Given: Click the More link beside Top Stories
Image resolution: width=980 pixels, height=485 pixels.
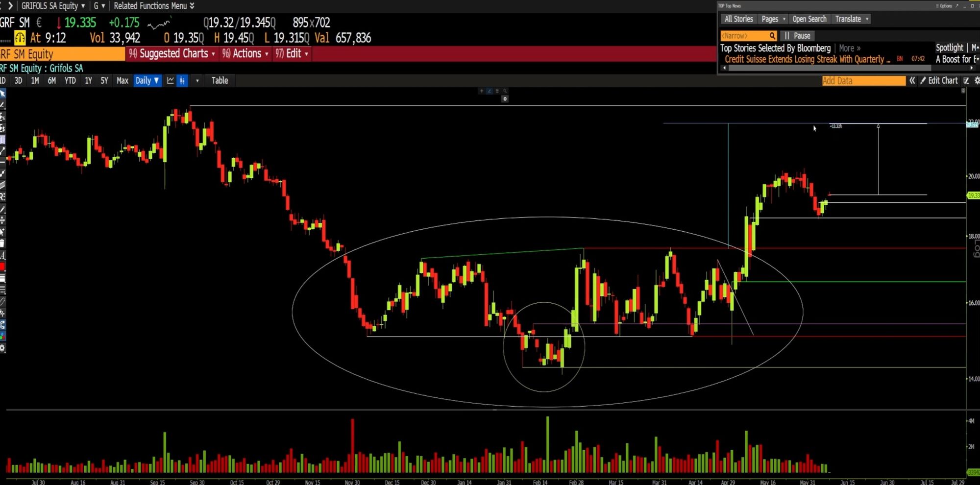Looking at the screenshot, I should click(850, 48).
